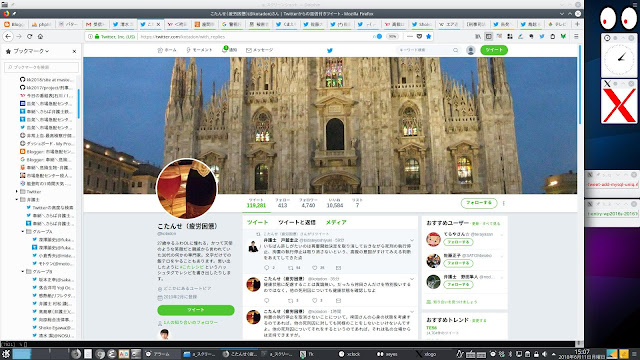
Task: Click profile フォローする button
Action: [x=479, y=203]
